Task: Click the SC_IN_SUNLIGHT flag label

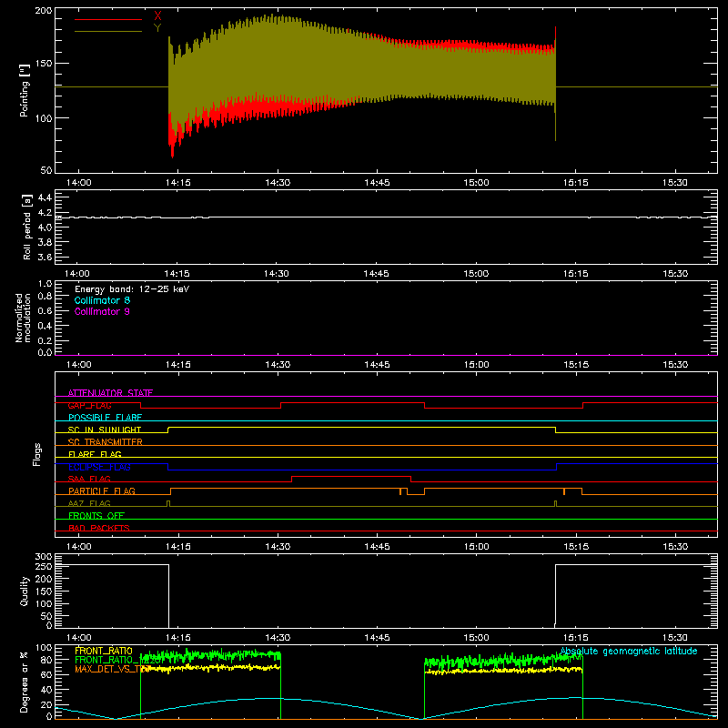Action: tap(105, 430)
